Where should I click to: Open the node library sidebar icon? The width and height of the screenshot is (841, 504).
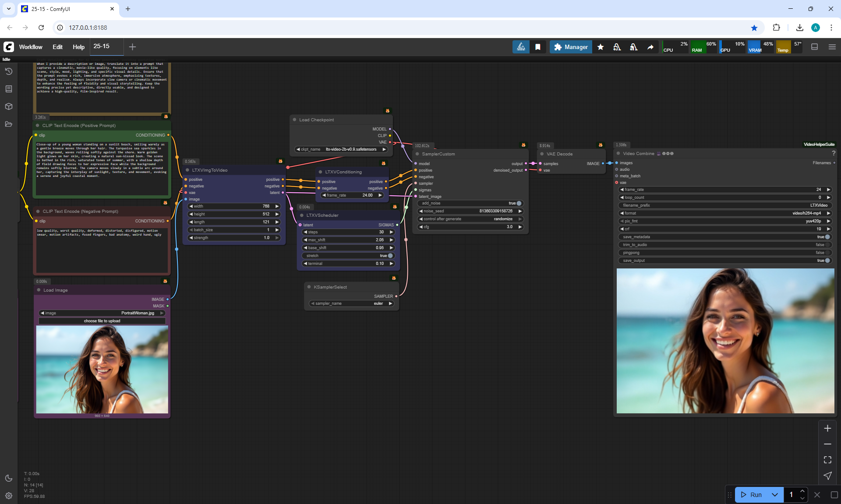[x=9, y=89]
